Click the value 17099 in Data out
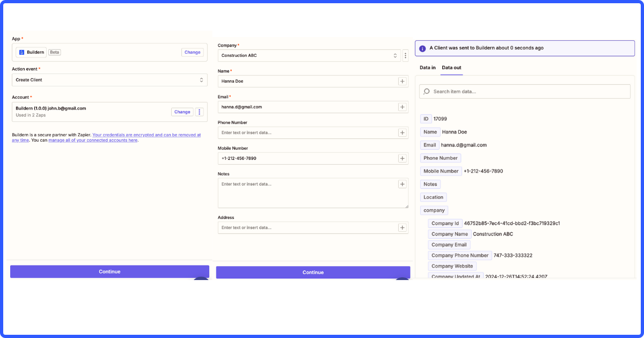 click(440, 119)
